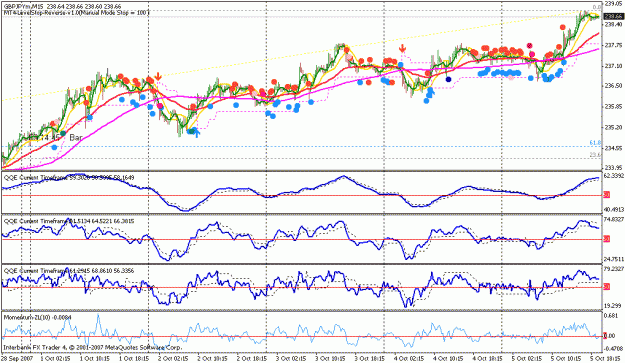Click the crimson dot above 5 Oct 02:15

[x=529, y=46]
